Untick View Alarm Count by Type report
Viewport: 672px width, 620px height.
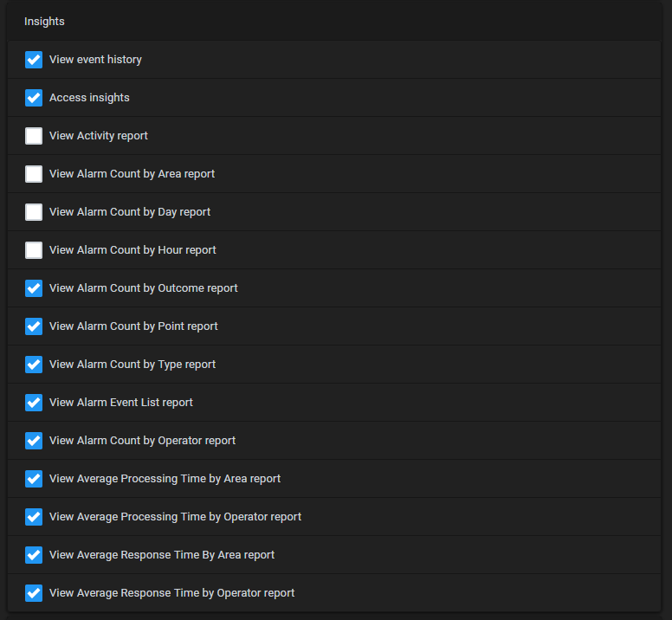coord(34,365)
